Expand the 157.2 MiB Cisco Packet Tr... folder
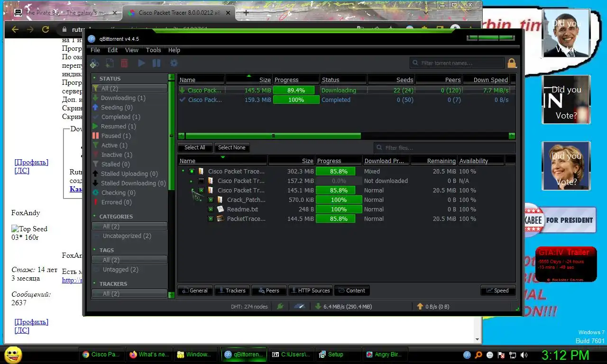This screenshot has height=364, width=607. pos(192,181)
